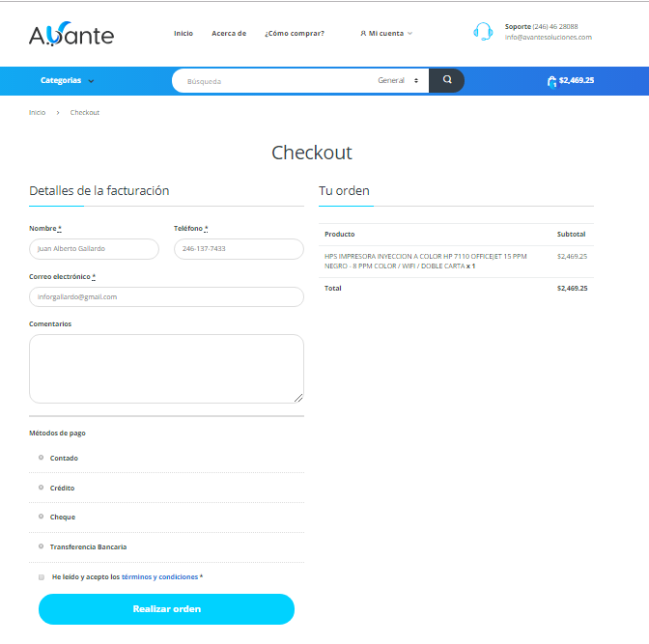This screenshot has width=649, height=644.
Task: Select the Cheque payment option
Action: [41, 517]
